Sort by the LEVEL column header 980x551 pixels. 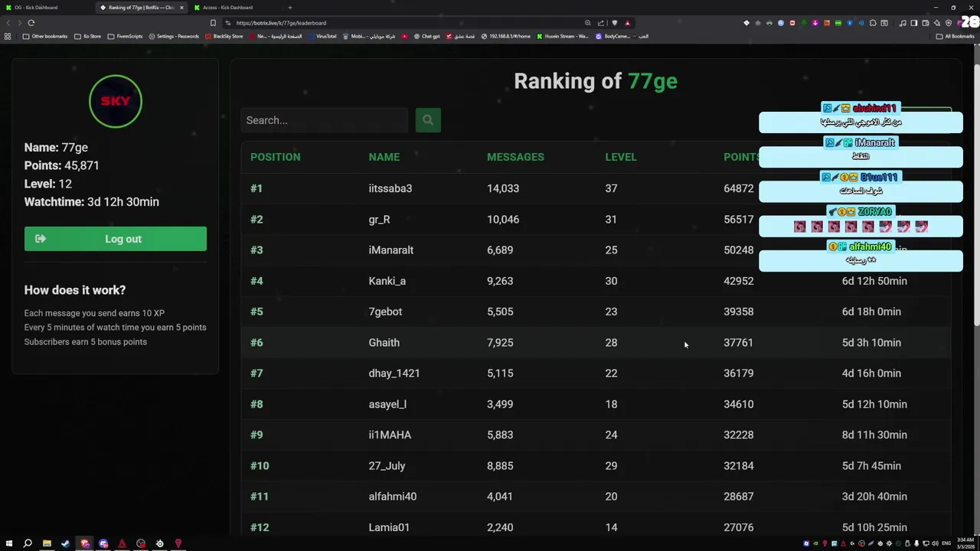621,157
